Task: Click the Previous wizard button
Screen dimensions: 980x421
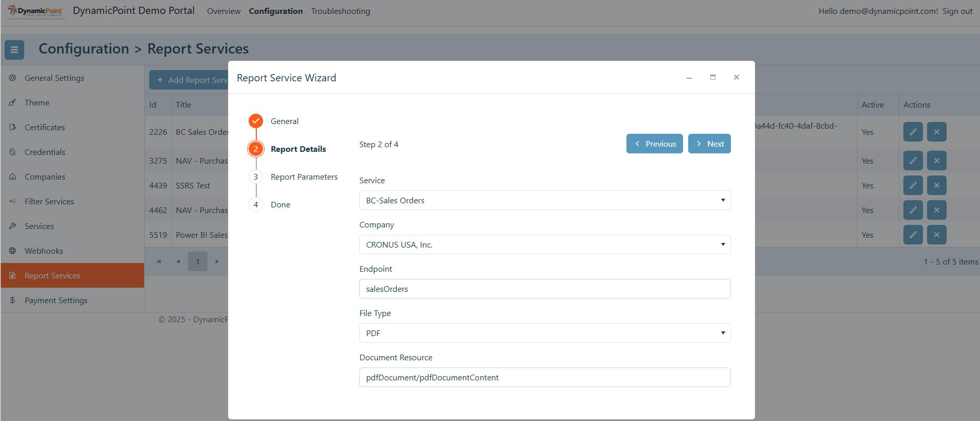Action: tap(655, 144)
